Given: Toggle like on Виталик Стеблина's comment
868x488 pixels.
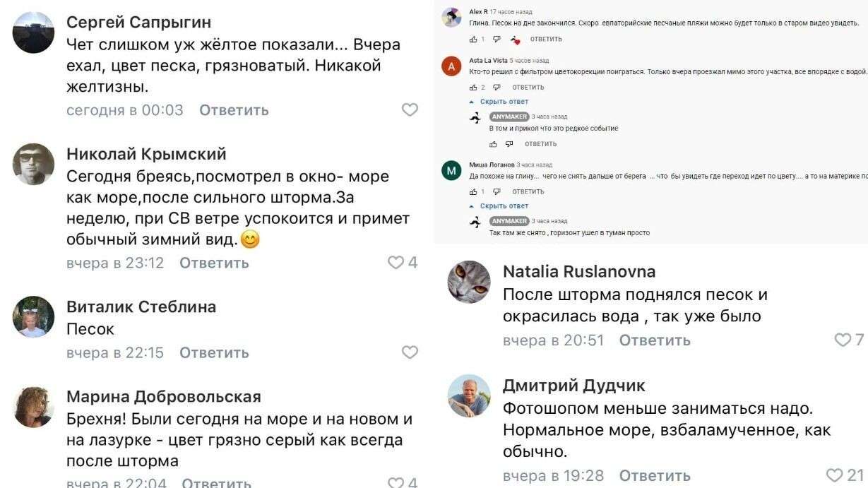Looking at the screenshot, I should click(408, 351).
